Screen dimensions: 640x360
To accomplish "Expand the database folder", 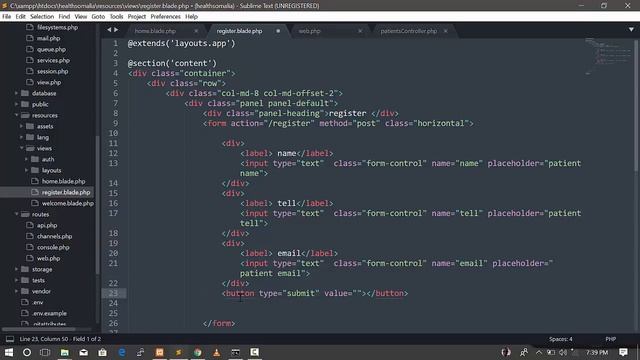I will [x=16, y=93].
